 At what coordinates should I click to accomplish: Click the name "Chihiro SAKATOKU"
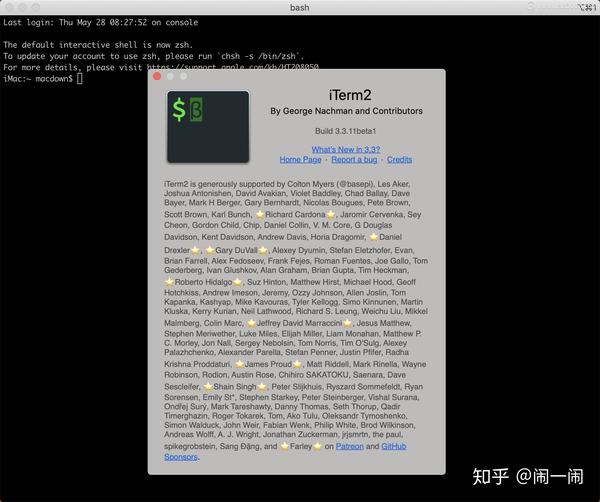(x=313, y=375)
